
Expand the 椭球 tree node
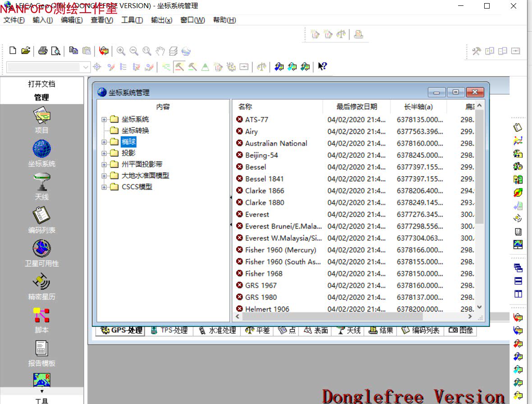[x=104, y=142]
